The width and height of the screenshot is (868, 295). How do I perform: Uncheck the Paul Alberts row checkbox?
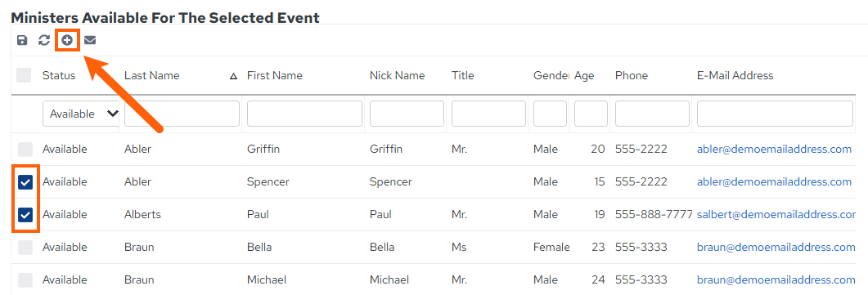pyautogui.click(x=25, y=214)
